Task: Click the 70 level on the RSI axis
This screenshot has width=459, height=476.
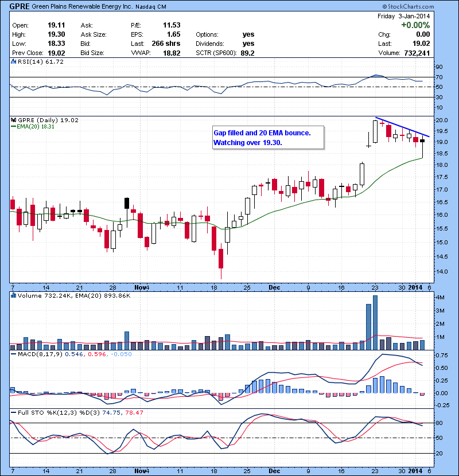Action: [x=439, y=77]
